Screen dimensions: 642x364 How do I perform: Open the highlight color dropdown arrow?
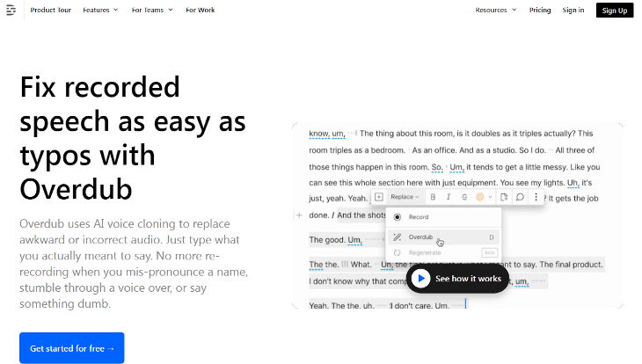(x=490, y=197)
